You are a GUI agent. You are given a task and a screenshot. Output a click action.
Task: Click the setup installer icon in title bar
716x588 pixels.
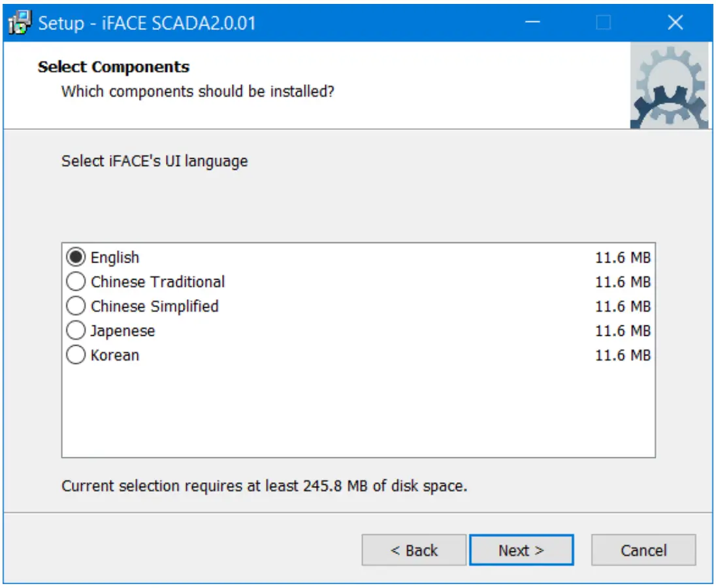pyautogui.click(x=20, y=23)
